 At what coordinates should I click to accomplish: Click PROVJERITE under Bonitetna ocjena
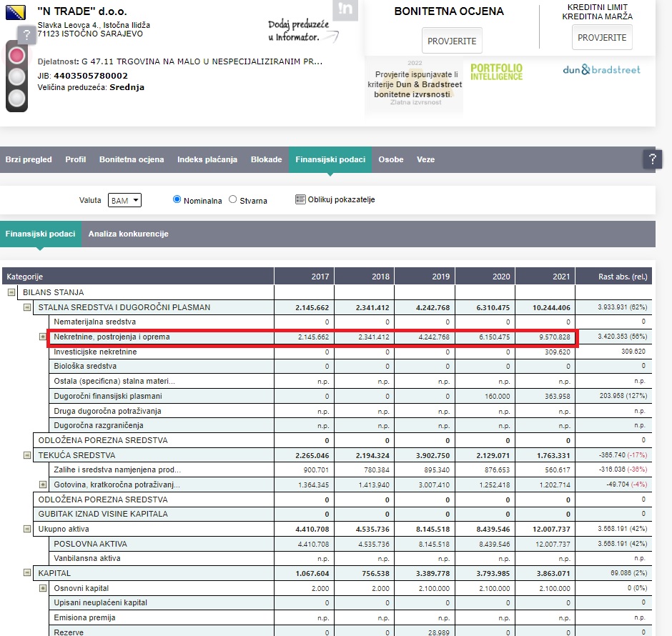451,41
